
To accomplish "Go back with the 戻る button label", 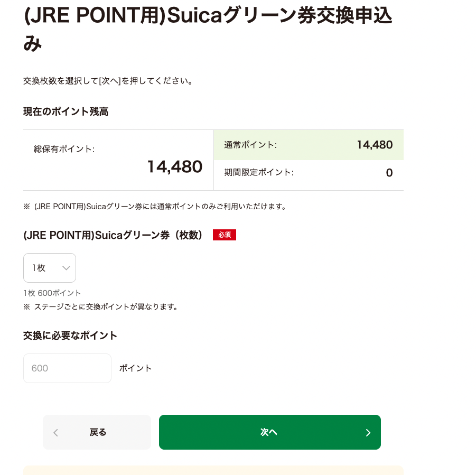I will pyautogui.click(x=98, y=432).
